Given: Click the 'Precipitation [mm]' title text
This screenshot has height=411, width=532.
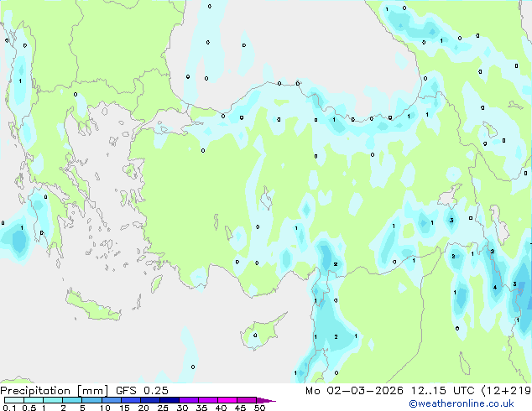Looking at the screenshot, I should coord(55,391).
